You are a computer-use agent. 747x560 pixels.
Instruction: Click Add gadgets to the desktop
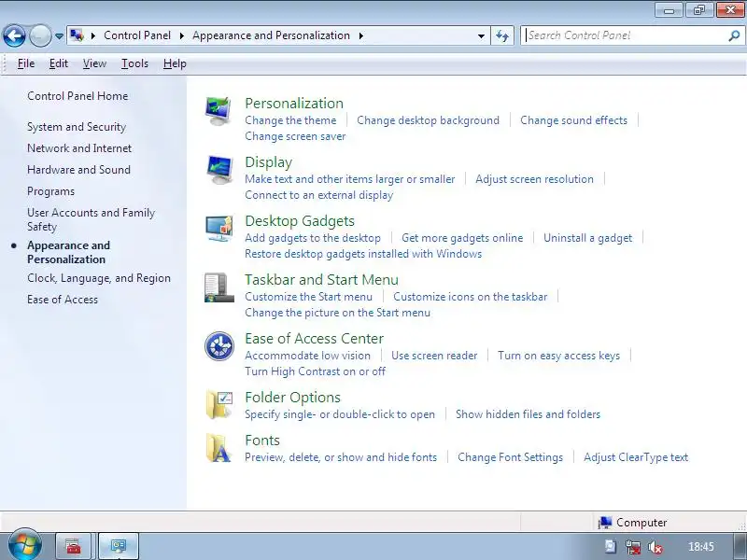pos(313,238)
